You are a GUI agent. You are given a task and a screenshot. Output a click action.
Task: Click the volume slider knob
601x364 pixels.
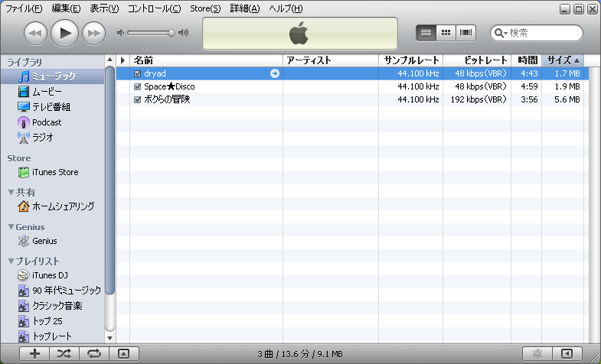171,34
